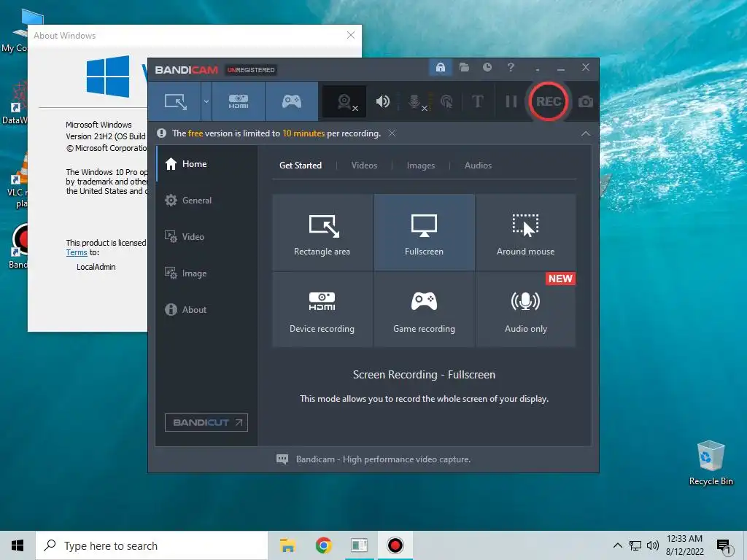Click the taskbar search box
The image size is (747, 560).
click(x=152, y=545)
